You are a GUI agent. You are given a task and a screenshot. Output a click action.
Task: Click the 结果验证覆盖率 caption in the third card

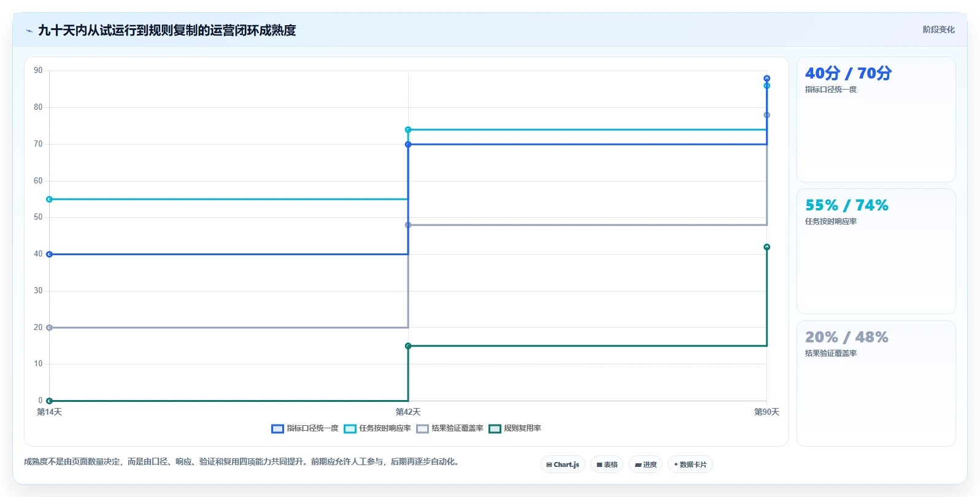tap(831, 353)
